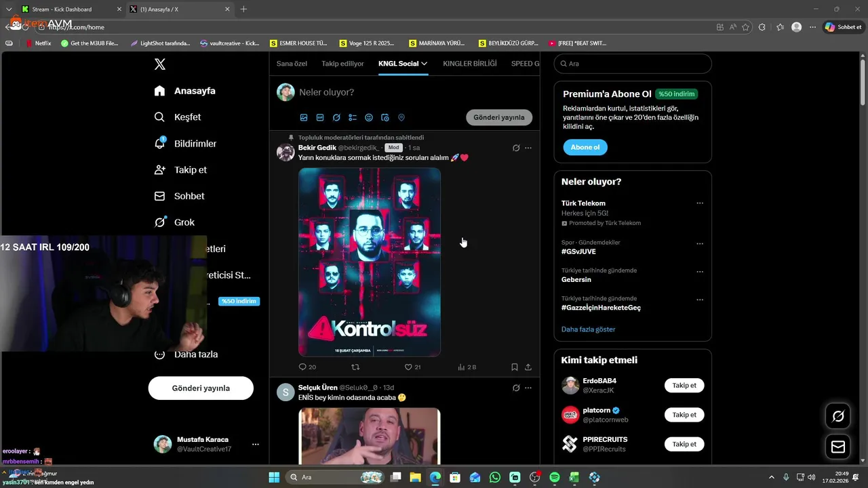Schedule the post with calendar icon
Image resolution: width=868 pixels, height=488 pixels.
385,117
